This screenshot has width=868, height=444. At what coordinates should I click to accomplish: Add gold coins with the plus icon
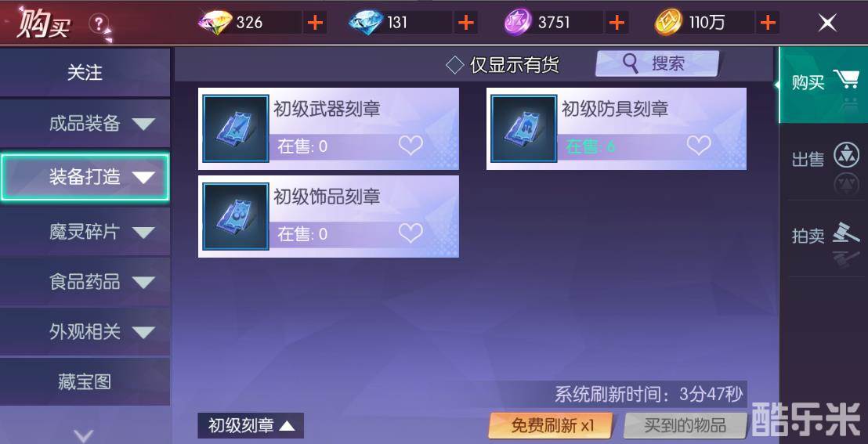pos(767,23)
